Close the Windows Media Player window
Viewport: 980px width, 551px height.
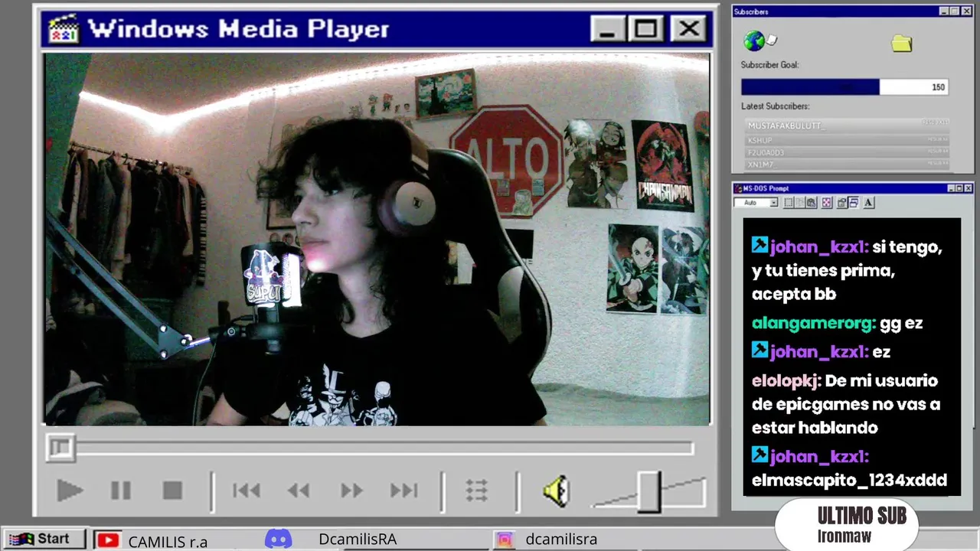(x=688, y=29)
